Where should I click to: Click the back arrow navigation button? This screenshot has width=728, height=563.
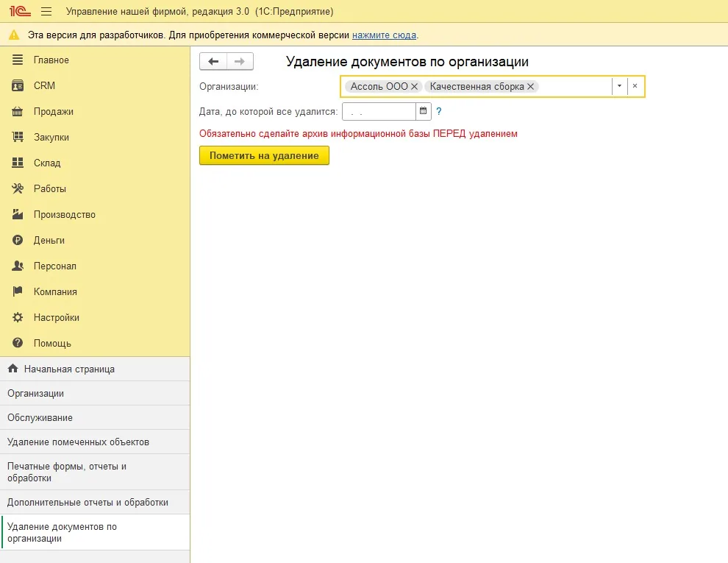coord(213,61)
